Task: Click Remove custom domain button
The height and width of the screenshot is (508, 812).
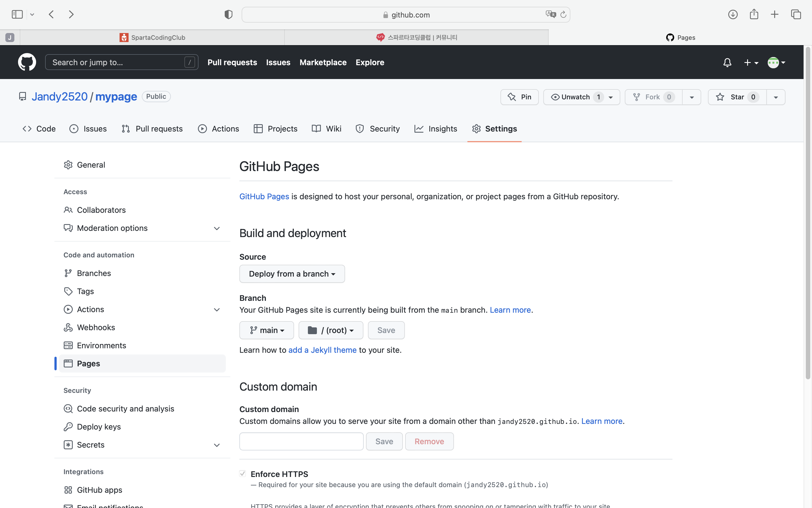Action: 429,441
